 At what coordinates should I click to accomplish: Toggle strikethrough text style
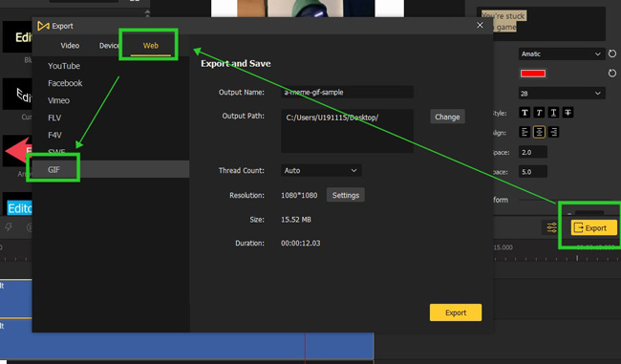(567, 113)
